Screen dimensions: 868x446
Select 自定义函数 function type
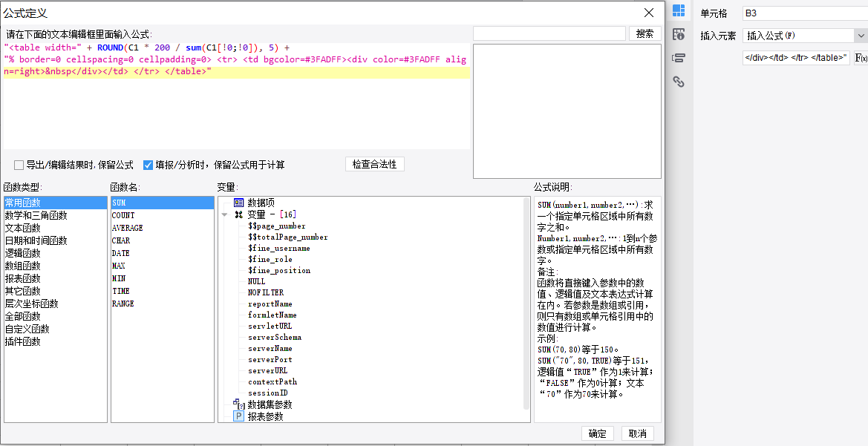click(x=56, y=329)
